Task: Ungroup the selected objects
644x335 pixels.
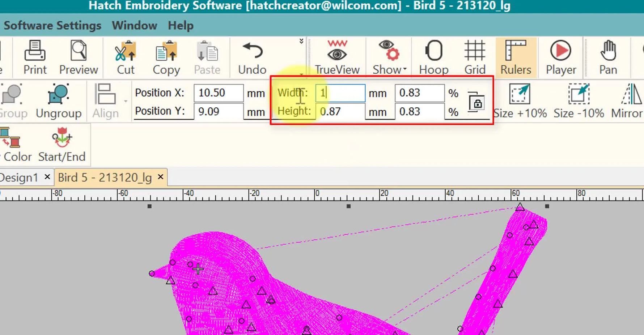Action: pyautogui.click(x=59, y=102)
